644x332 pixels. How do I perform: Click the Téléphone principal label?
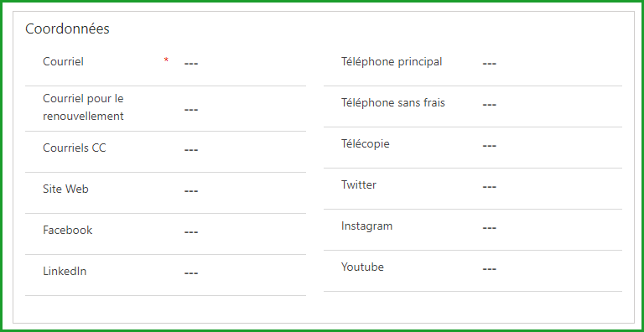coord(392,62)
